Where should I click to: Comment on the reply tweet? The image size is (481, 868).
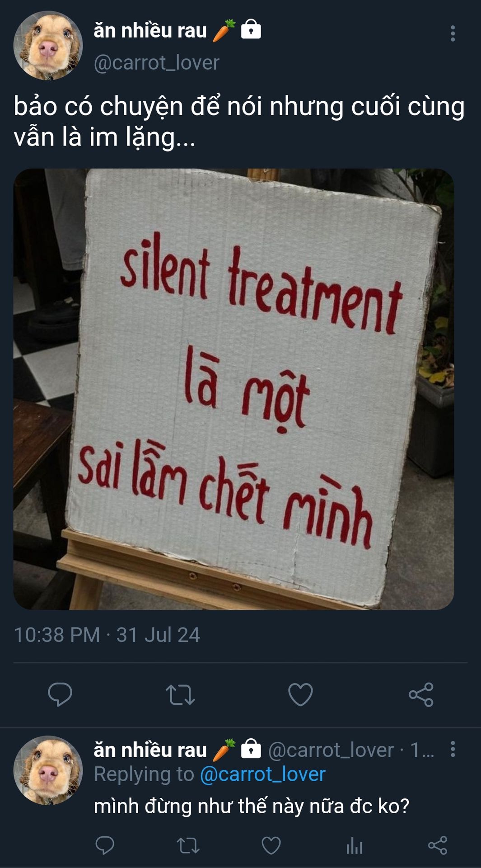(x=105, y=845)
